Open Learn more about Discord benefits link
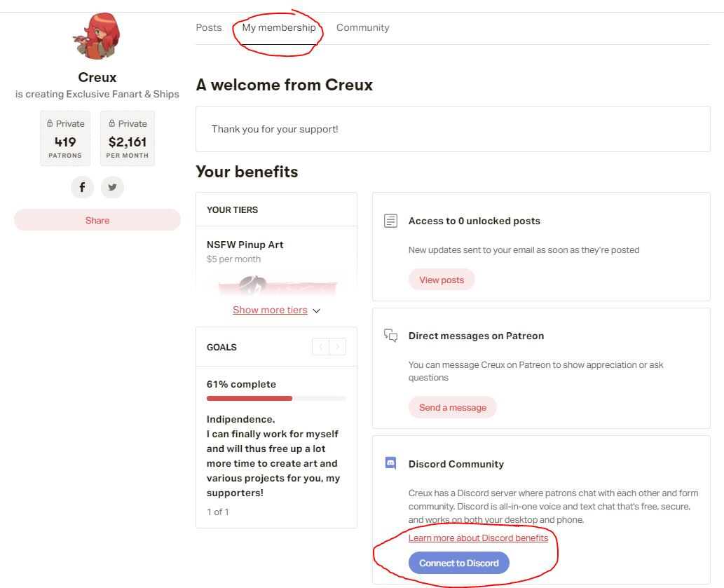This screenshot has height=588, width=724. pyautogui.click(x=479, y=538)
